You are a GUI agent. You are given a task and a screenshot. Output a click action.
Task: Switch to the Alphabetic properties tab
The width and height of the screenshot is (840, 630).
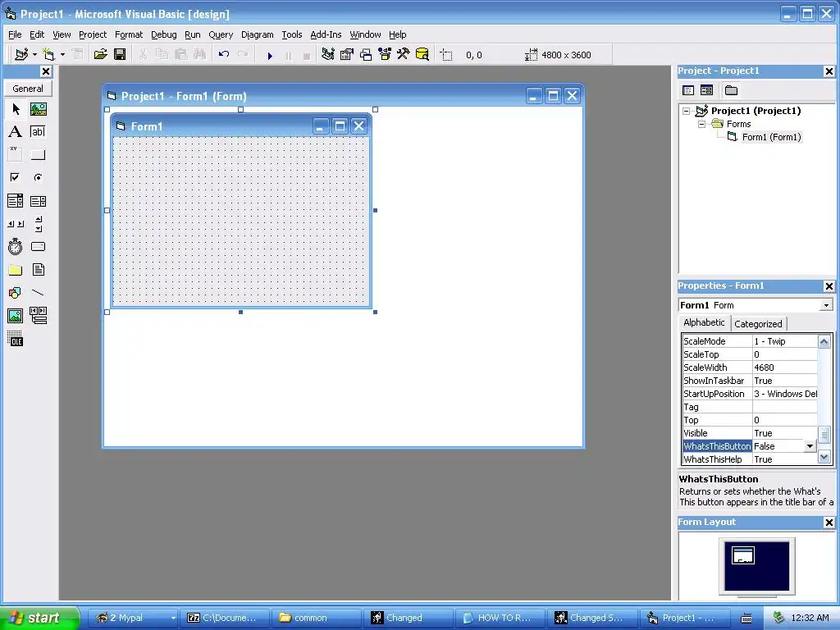(x=704, y=322)
